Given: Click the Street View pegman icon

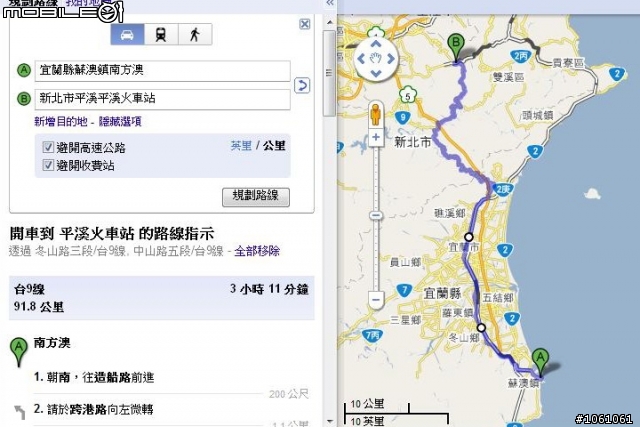Looking at the screenshot, I should tap(376, 114).
